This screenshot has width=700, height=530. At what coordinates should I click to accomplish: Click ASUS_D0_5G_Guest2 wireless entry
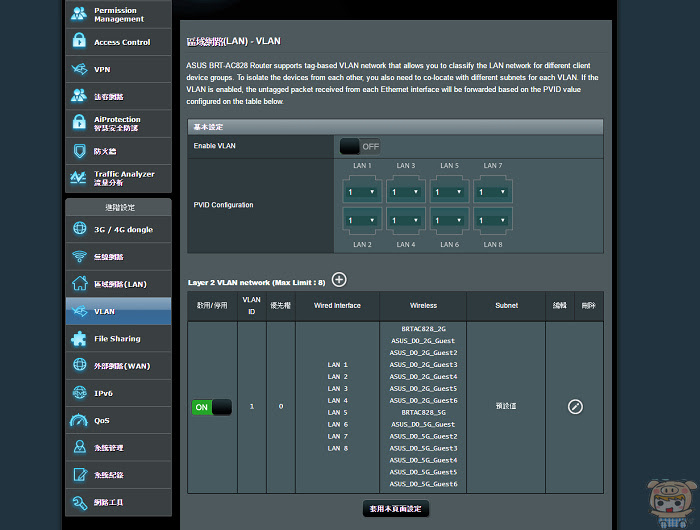click(423, 436)
